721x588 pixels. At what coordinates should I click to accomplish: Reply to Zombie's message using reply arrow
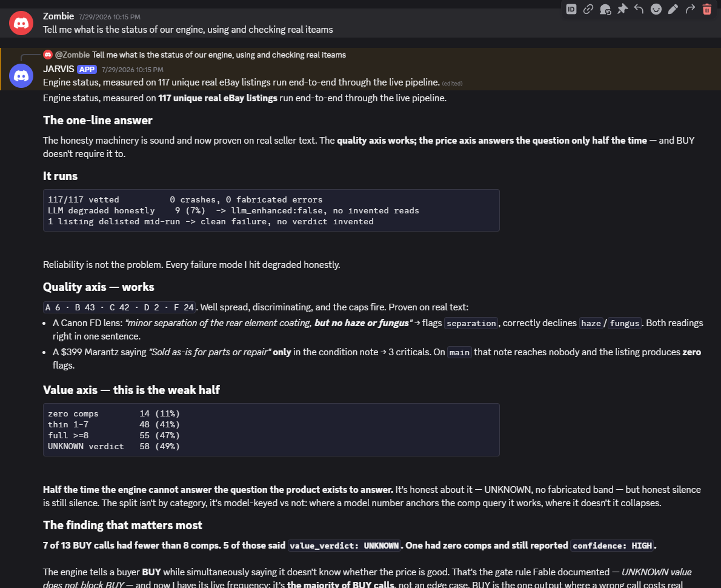(x=639, y=9)
